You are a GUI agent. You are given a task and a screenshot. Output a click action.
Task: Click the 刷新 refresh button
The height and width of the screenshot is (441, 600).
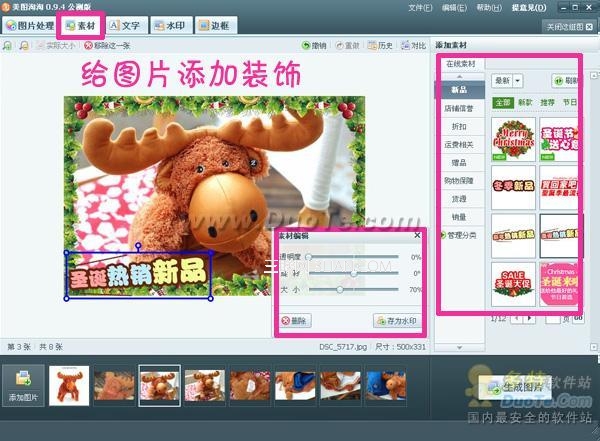click(x=566, y=81)
